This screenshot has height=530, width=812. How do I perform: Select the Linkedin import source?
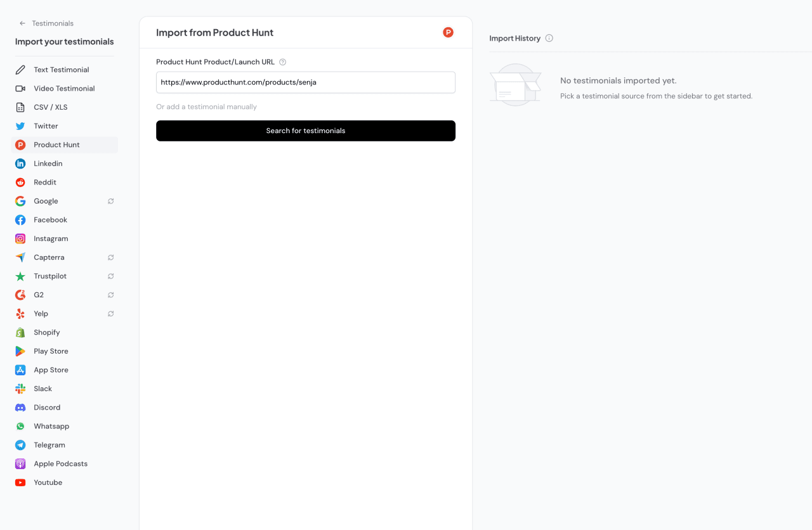[x=65, y=164]
